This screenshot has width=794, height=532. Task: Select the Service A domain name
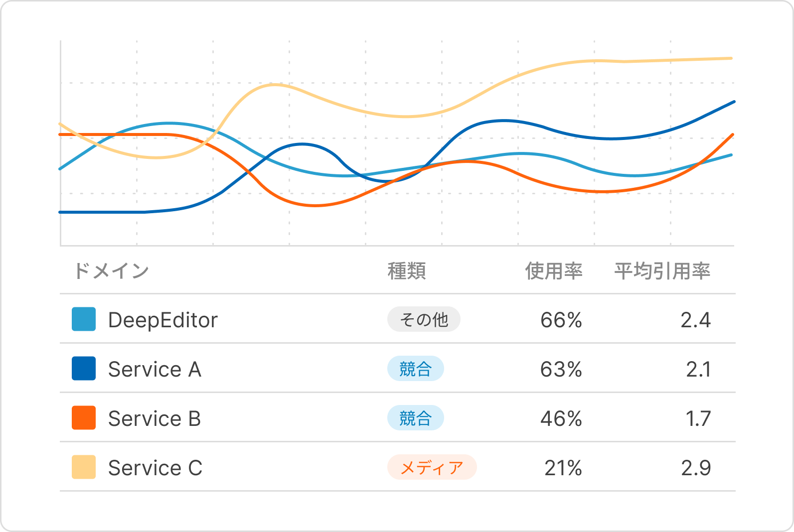155,369
